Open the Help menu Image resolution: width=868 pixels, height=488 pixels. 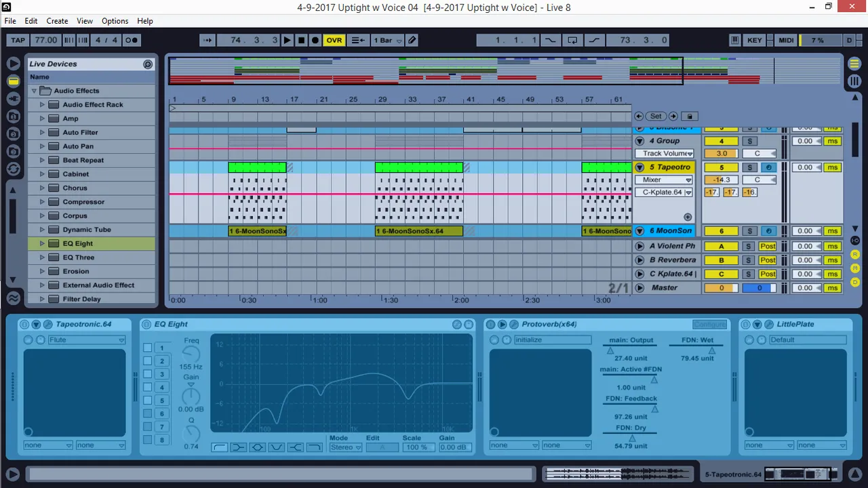pos(145,21)
